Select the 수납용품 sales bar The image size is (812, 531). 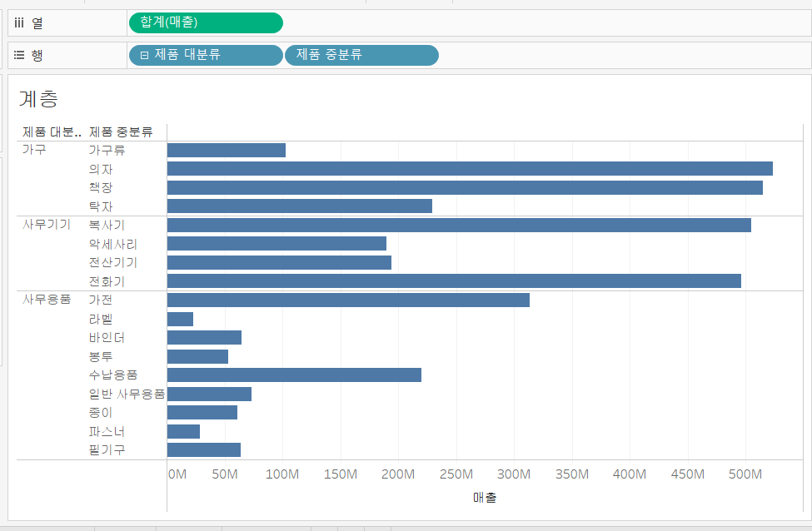[294, 375]
